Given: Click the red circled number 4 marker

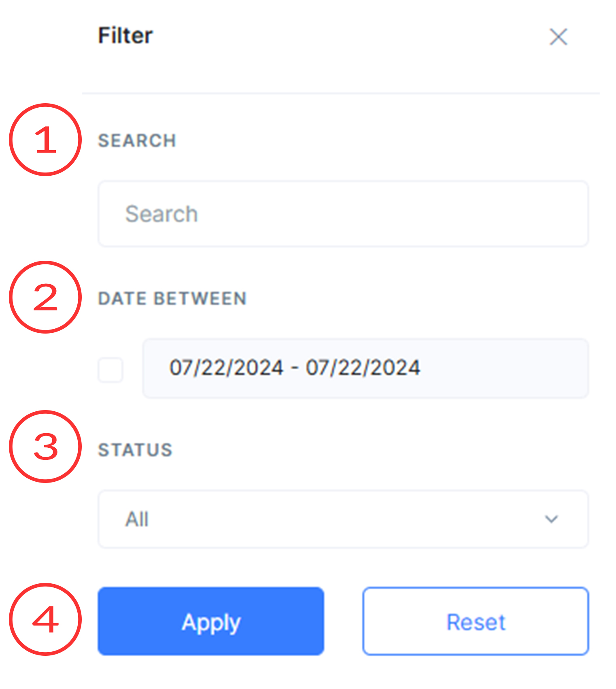Looking at the screenshot, I should (x=45, y=619).
